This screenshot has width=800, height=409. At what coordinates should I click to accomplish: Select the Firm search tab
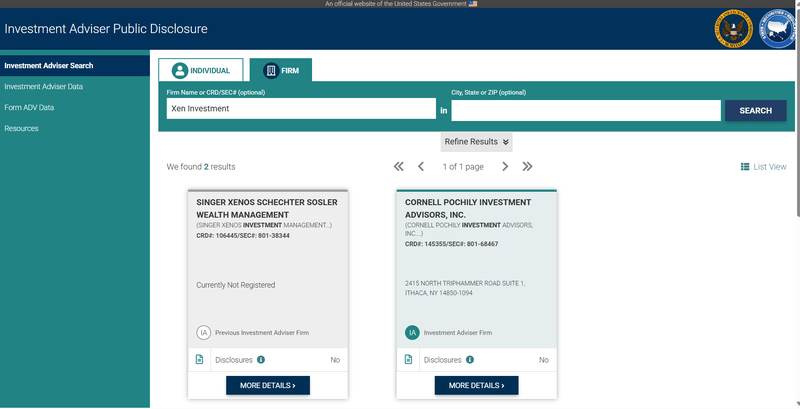click(x=281, y=70)
